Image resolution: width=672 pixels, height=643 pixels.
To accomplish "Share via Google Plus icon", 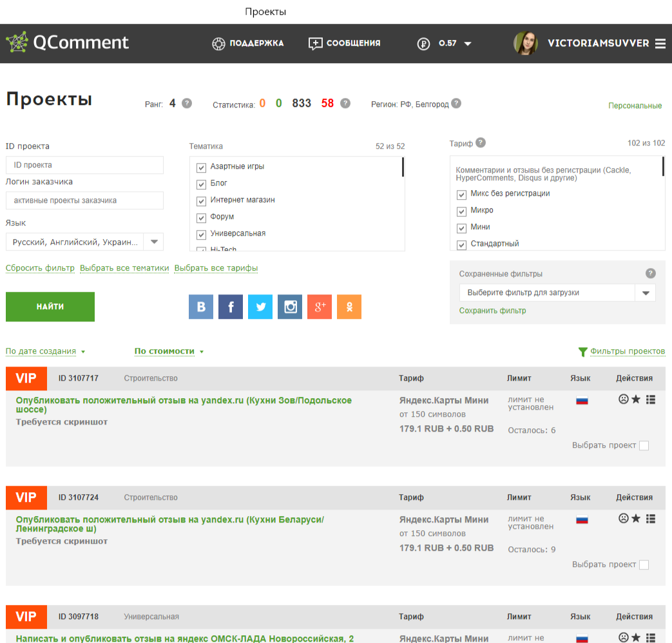I will point(320,307).
